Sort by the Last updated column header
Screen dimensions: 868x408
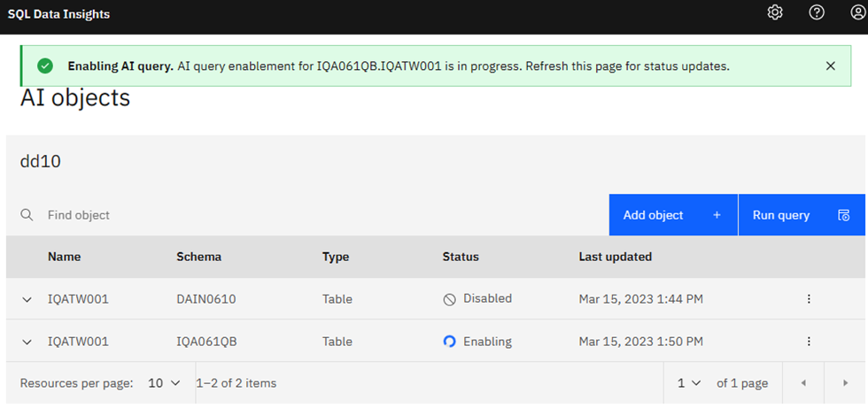(615, 257)
